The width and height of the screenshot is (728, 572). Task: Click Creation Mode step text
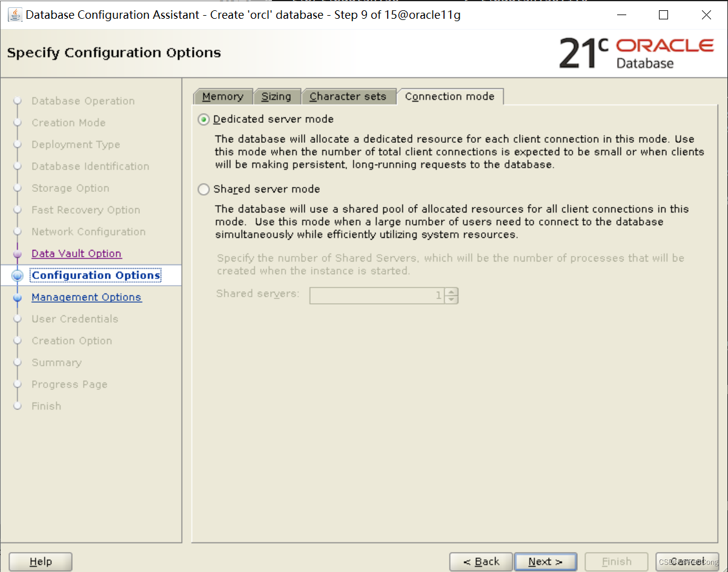(x=68, y=123)
